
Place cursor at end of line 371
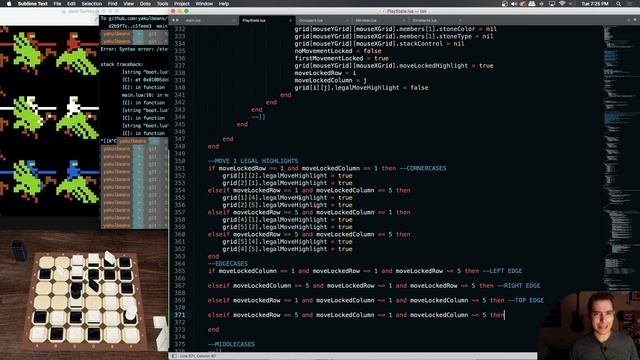505,315
